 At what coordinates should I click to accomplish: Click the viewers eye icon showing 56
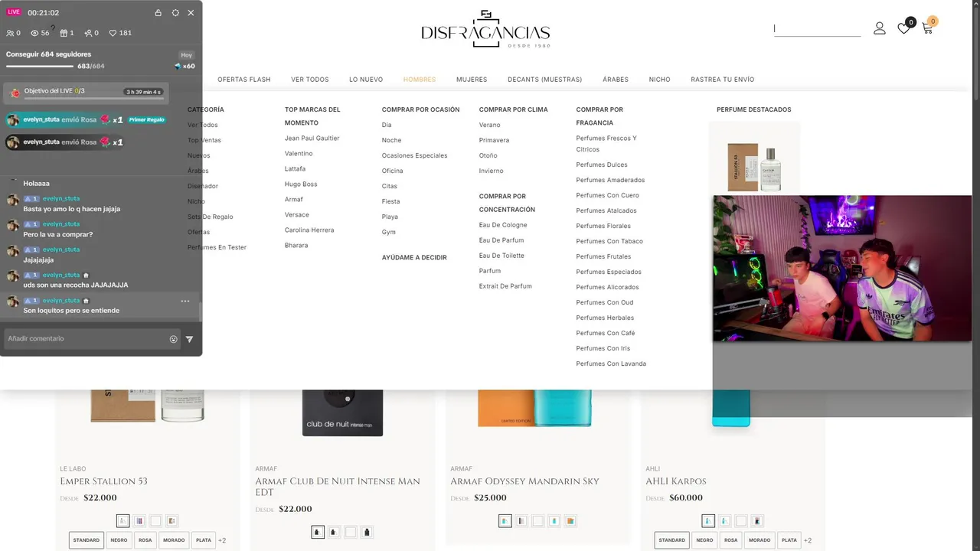(34, 33)
